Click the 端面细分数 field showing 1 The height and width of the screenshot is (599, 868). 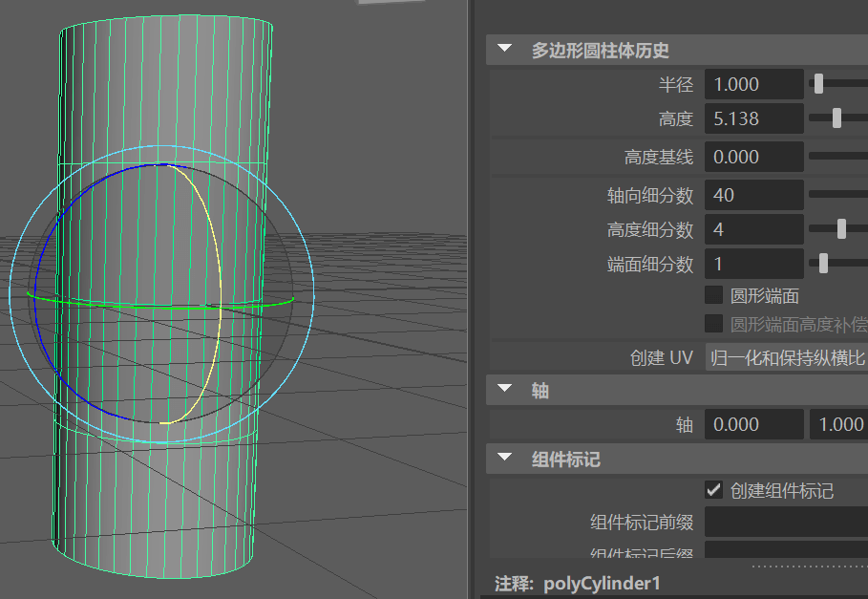pos(753,264)
